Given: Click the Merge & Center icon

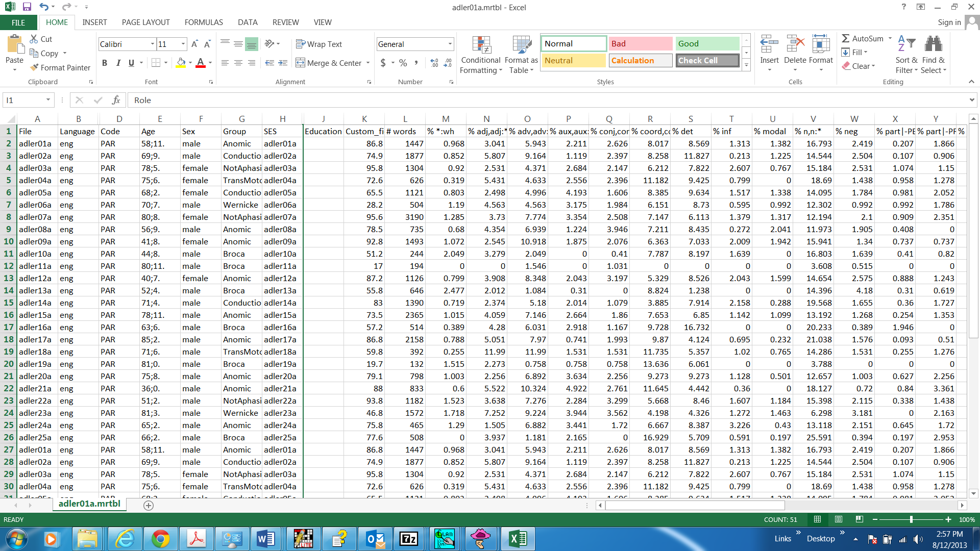Looking at the screenshot, I should point(301,63).
